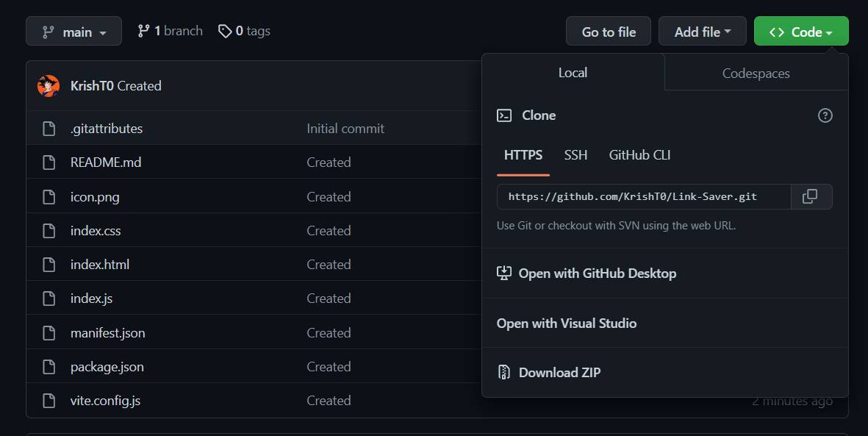
Task: Click the Created commit for vite.config.js row
Action: tap(329, 401)
